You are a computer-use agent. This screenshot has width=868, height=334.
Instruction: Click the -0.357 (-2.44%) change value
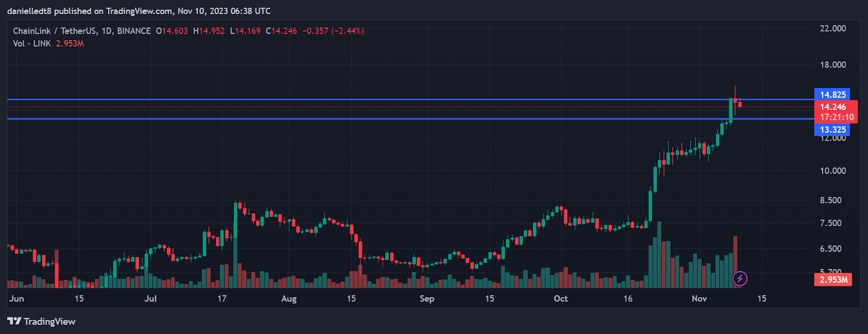333,31
